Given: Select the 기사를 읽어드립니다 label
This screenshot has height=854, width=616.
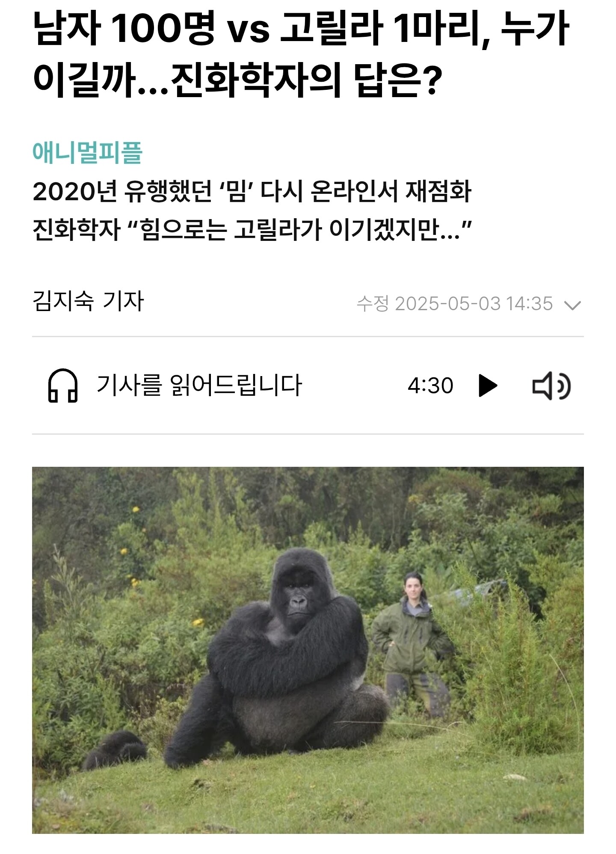Looking at the screenshot, I should pos(199,385).
